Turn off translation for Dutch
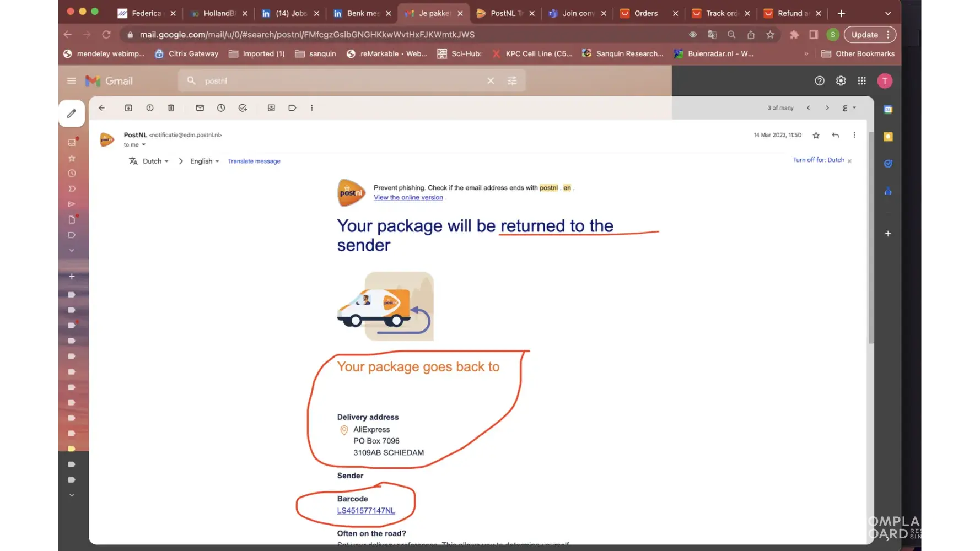This screenshot has height=551, width=980. 819,160
